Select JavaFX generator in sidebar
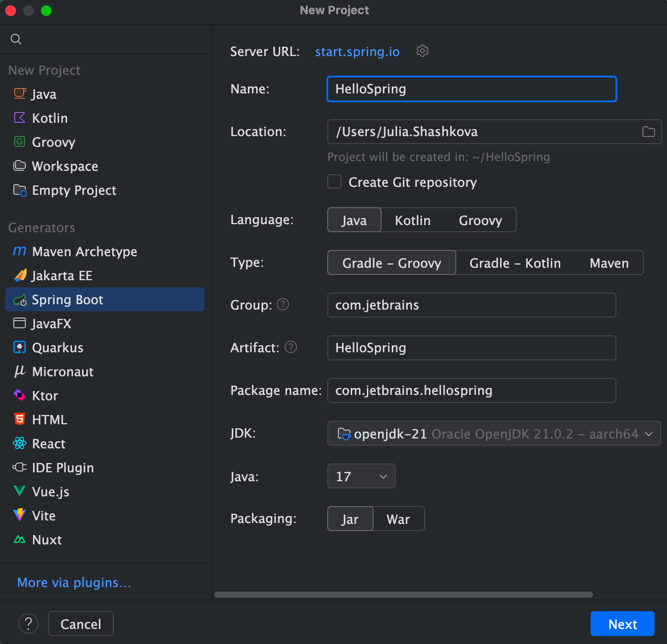This screenshot has height=644, width=667. [105, 323]
